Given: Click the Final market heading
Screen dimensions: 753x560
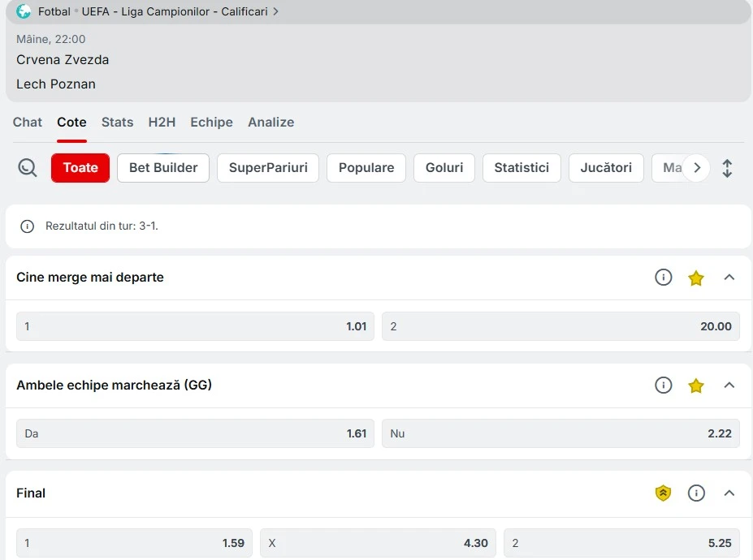Looking at the screenshot, I should (31, 493).
